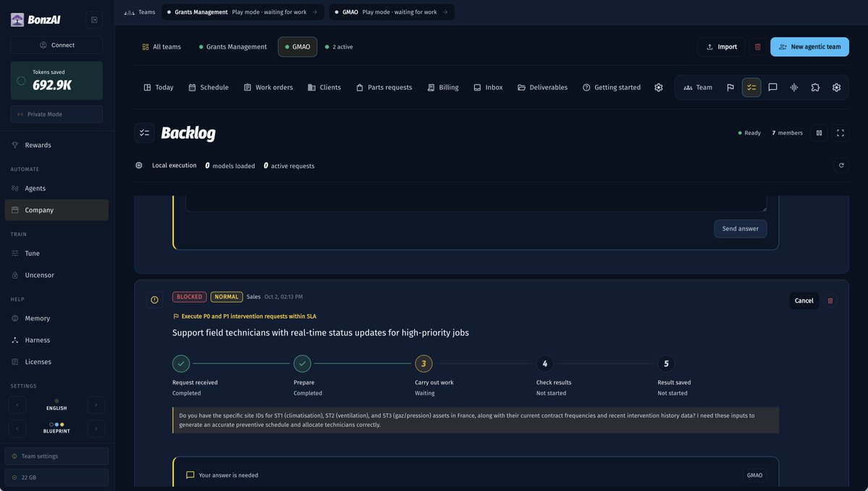Select Grants Management team chip
The width and height of the screenshot is (868, 491).
[x=232, y=47]
